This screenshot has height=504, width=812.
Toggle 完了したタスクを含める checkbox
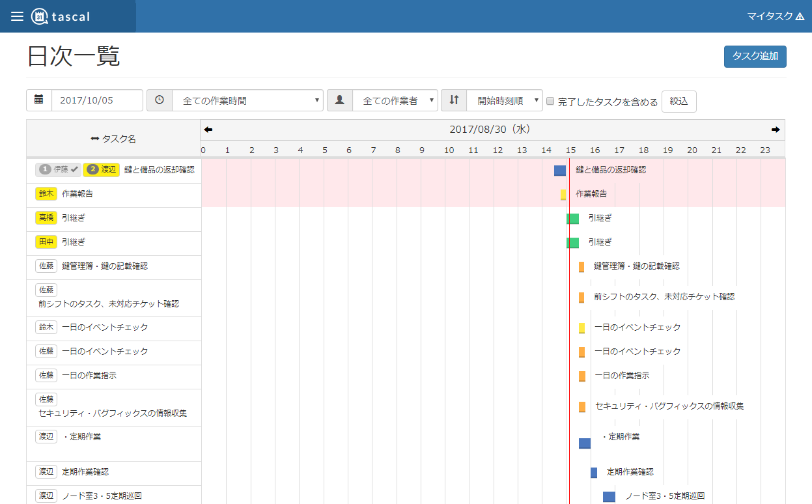[x=550, y=101]
